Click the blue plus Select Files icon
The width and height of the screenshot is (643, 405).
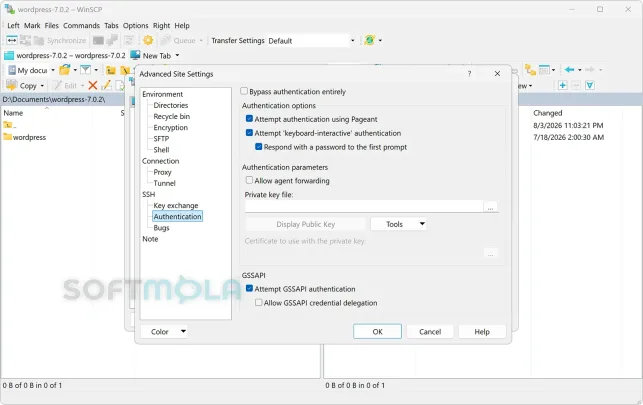563,85
